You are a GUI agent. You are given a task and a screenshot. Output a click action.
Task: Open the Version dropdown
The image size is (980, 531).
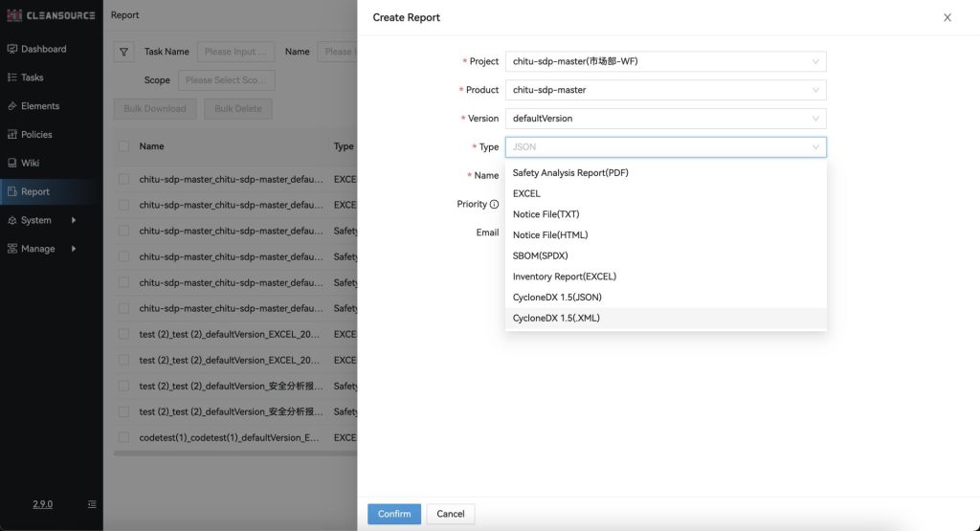point(665,119)
